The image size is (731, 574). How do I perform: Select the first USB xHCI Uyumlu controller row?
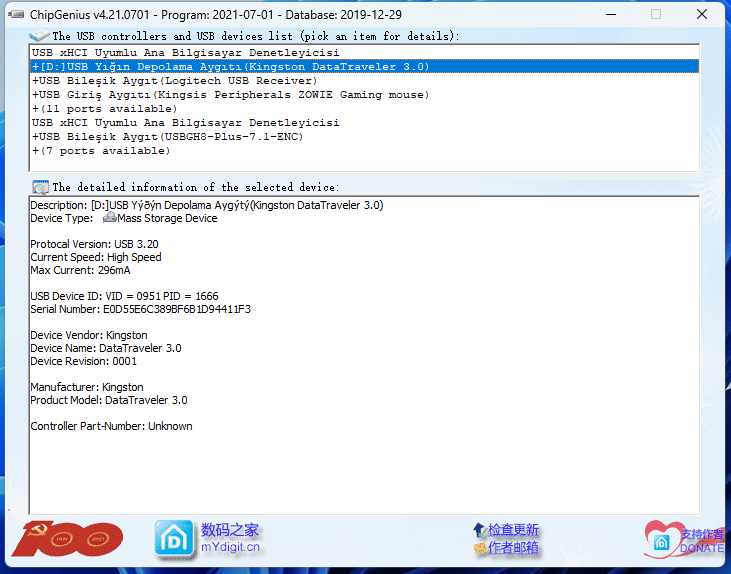365,52
